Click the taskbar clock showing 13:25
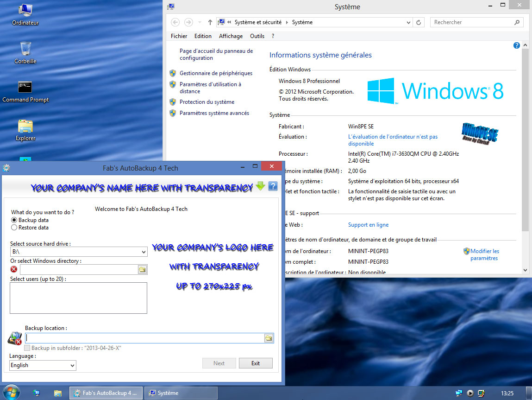 (507, 393)
